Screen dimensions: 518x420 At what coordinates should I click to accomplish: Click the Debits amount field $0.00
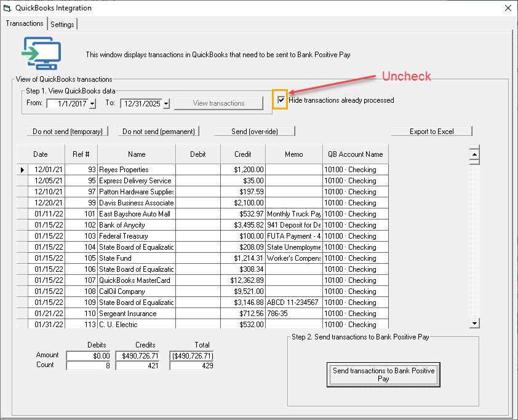pyautogui.click(x=88, y=355)
